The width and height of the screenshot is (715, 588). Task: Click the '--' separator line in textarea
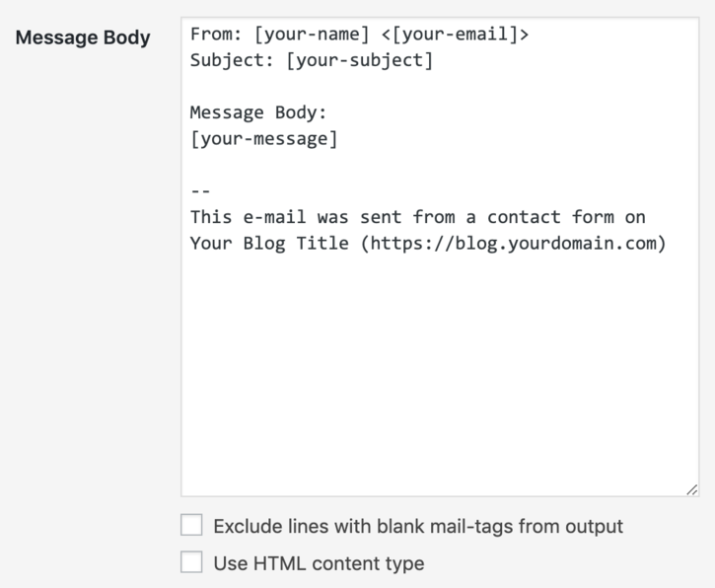pyautogui.click(x=200, y=190)
